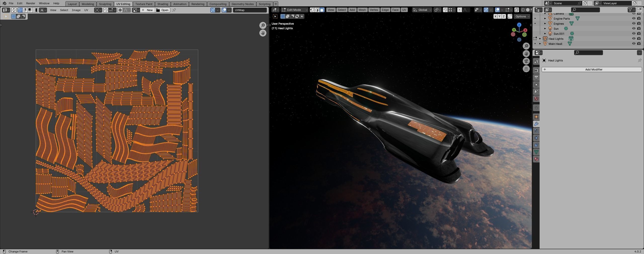Zoom icon in UV editor viewport
644x254 pixels.
(263, 25)
